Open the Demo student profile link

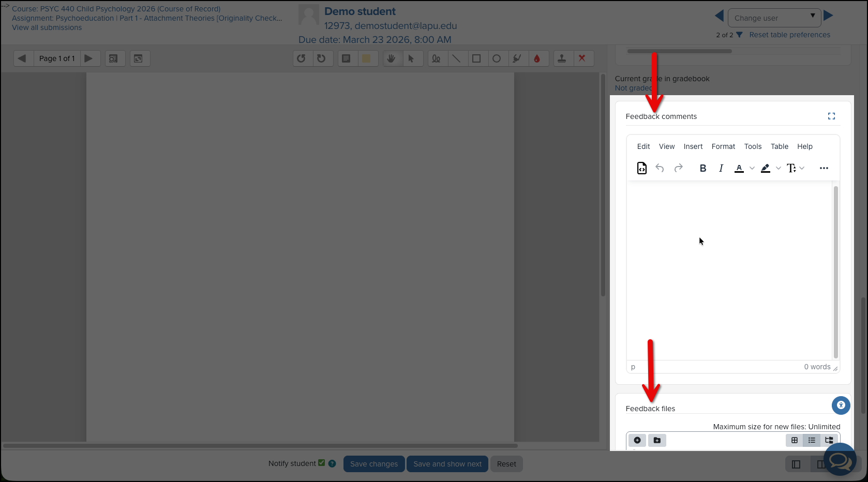[x=360, y=11]
